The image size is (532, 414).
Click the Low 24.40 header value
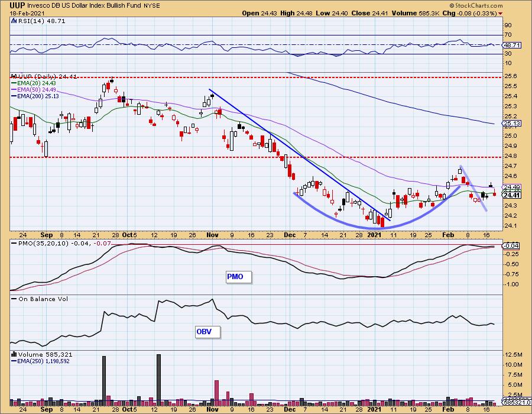(332, 13)
